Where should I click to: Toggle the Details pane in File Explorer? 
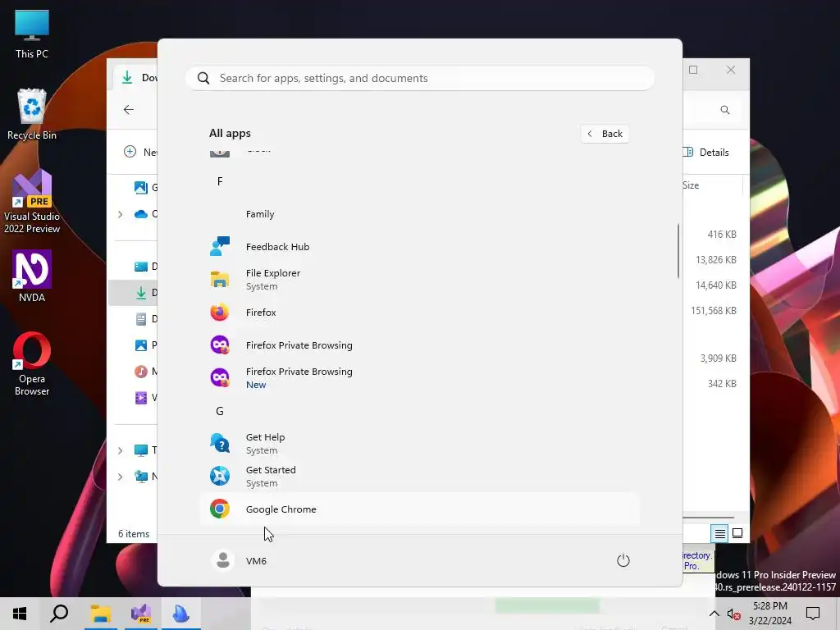coord(706,152)
